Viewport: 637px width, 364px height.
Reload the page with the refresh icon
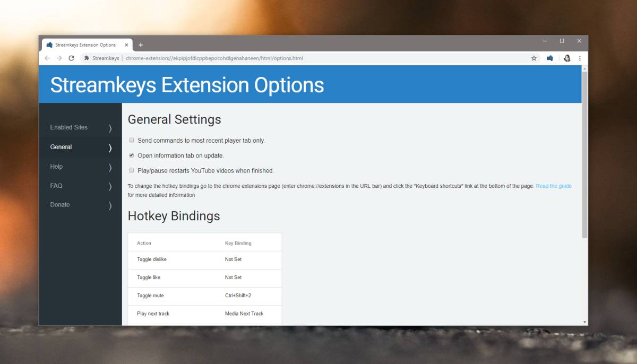(72, 58)
